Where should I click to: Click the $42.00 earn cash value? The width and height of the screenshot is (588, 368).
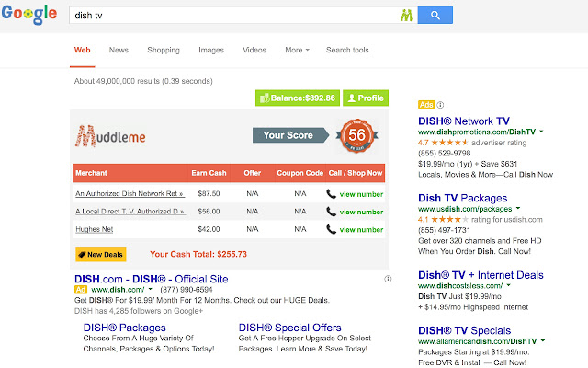(x=209, y=229)
